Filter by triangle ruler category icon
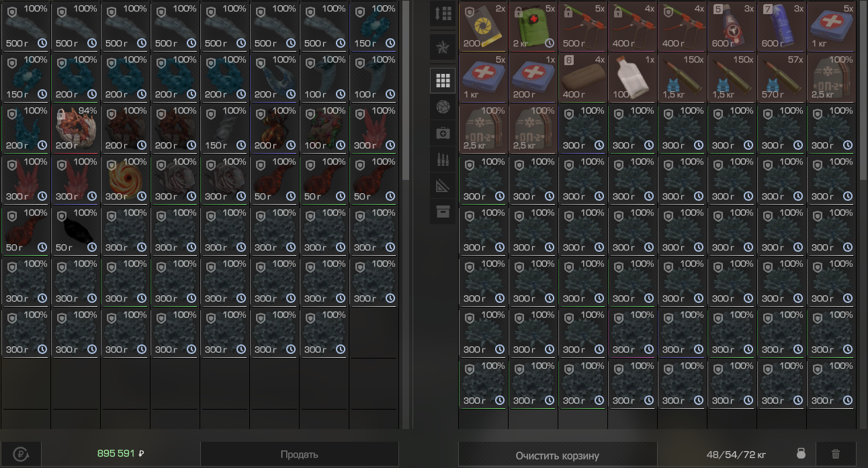Screen dimensions: 868x468 point(443,186)
